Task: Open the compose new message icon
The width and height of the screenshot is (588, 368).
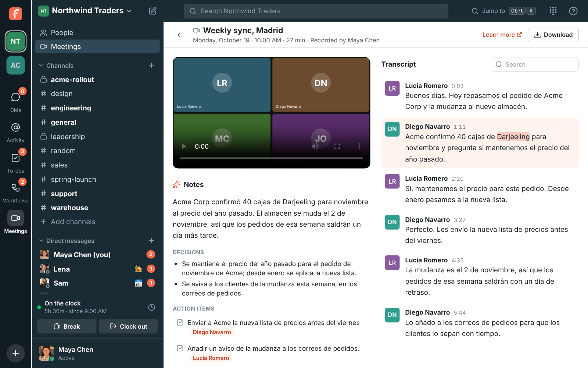Action: (153, 11)
